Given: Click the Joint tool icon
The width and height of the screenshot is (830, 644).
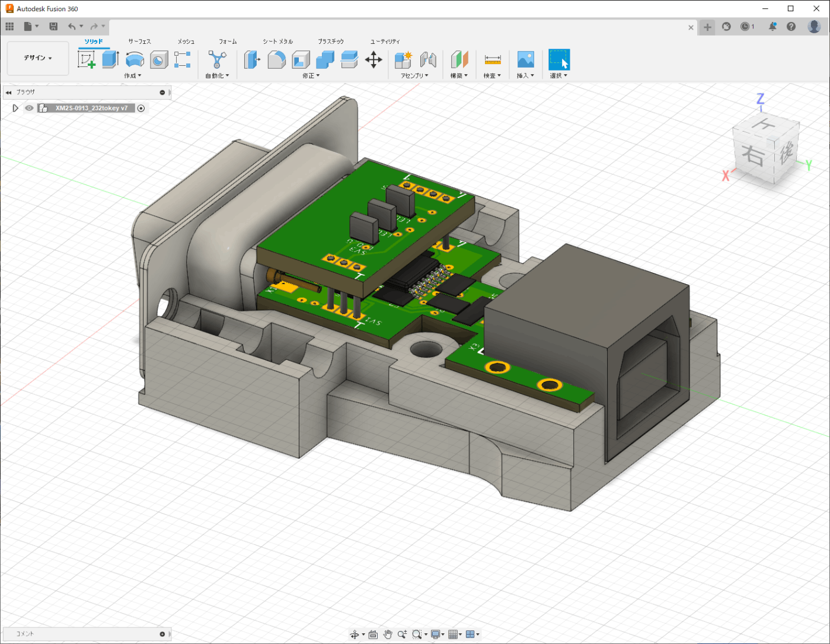Looking at the screenshot, I should [427, 59].
